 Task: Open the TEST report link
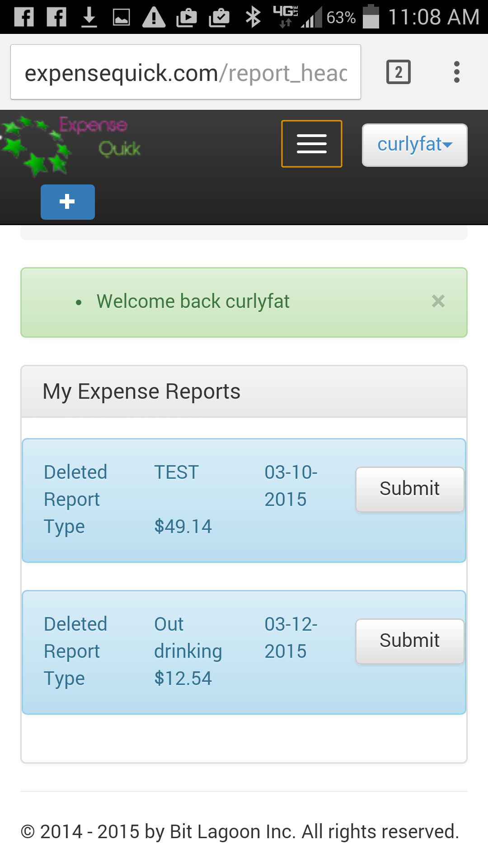pyautogui.click(x=176, y=472)
